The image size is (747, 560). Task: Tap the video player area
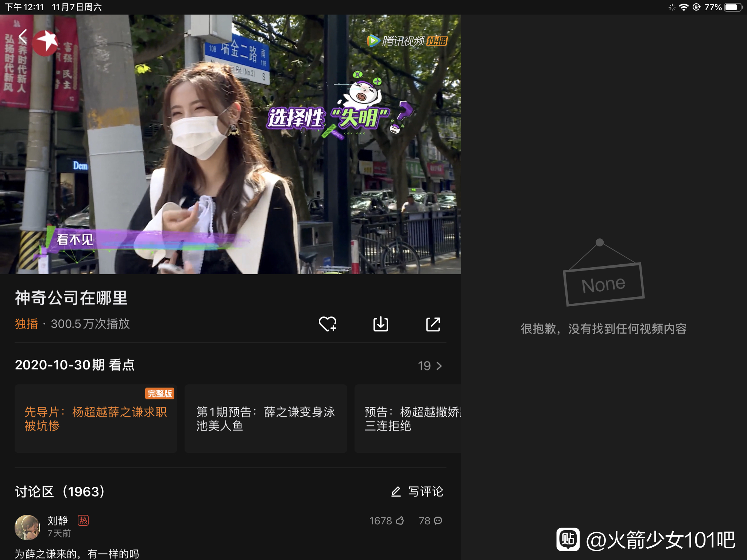click(231, 144)
